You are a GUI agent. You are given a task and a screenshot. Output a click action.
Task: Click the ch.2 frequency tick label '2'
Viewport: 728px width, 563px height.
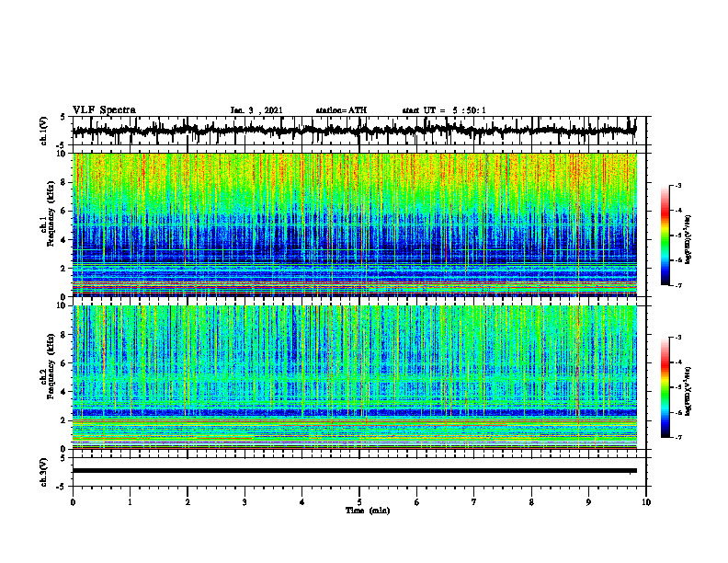pos(63,419)
